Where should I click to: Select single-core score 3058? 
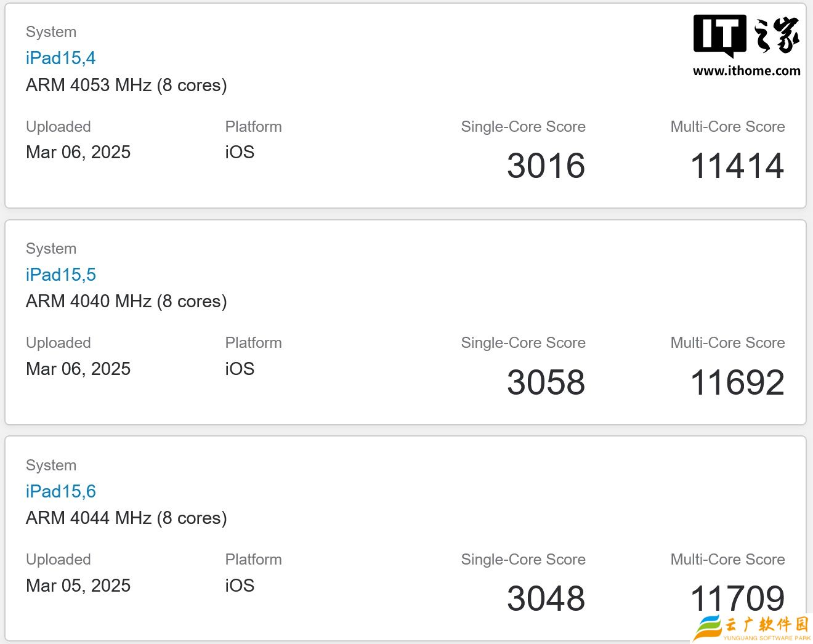546,382
